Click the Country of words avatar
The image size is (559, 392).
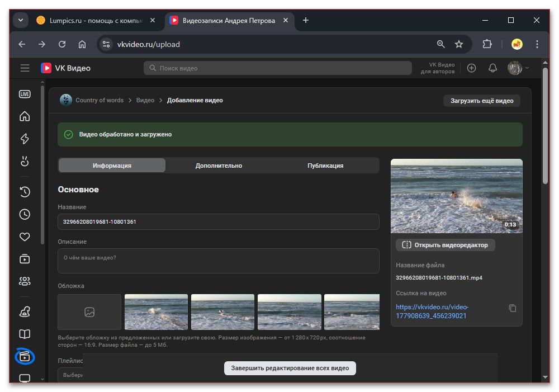tap(65, 100)
